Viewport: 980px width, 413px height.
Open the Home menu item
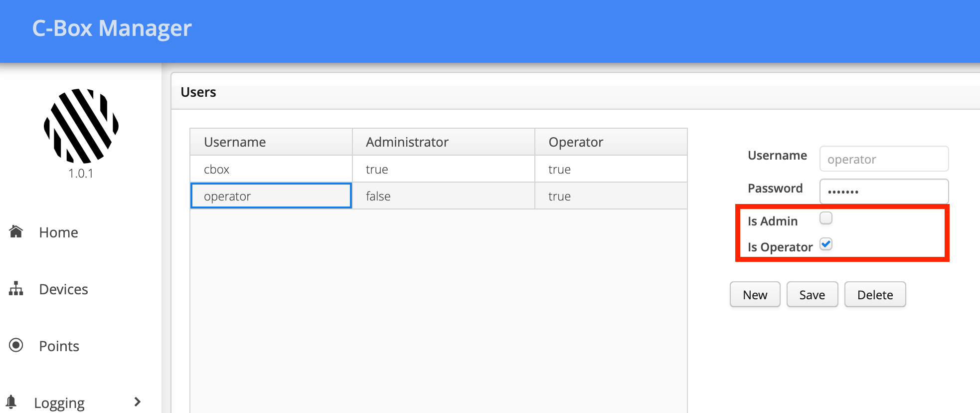tap(58, 232)
